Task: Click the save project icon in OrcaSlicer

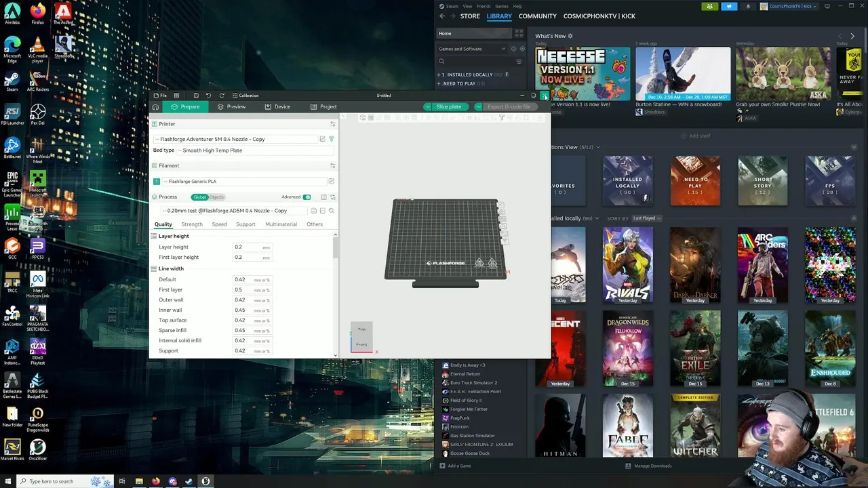Action: point(196,96)
